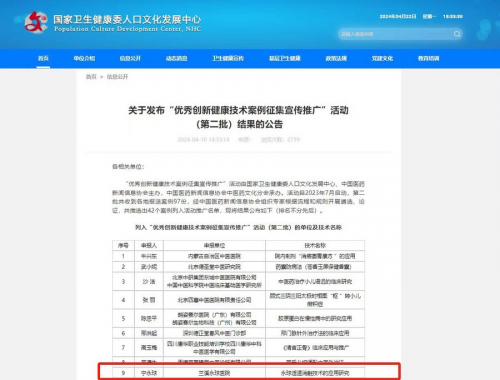Select the 信息公开 navigation item
Image resolution: width=500 pixels, height=380 pixels.
[130, 58]
